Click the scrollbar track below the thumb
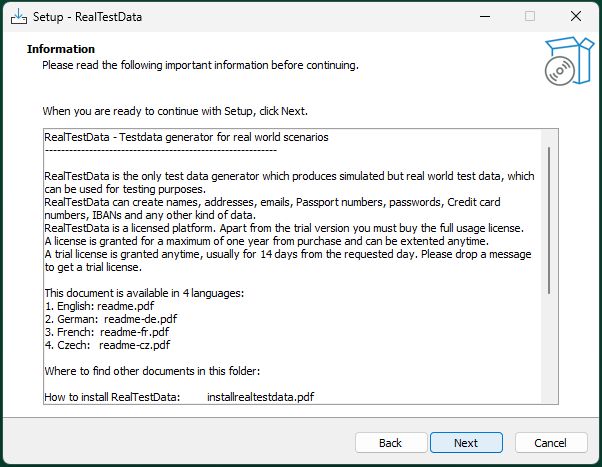The width and height of the screenshot is (602, 467). [549, 349]
